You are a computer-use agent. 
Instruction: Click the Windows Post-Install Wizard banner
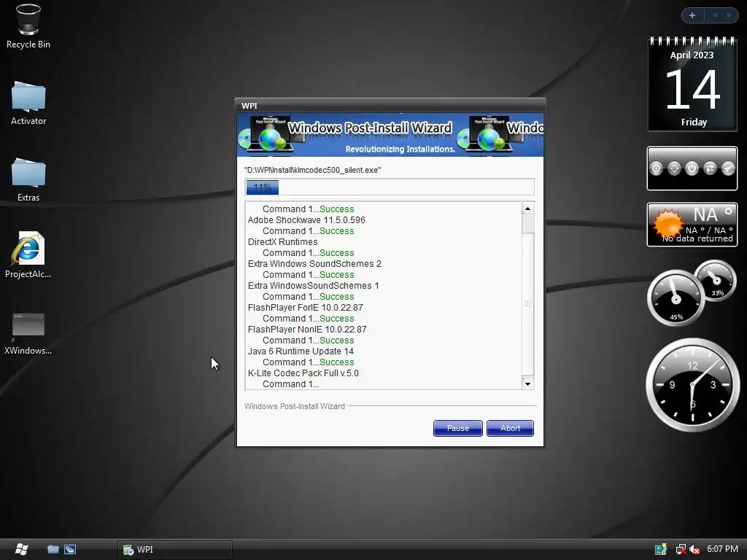click(x=390, y=135)
